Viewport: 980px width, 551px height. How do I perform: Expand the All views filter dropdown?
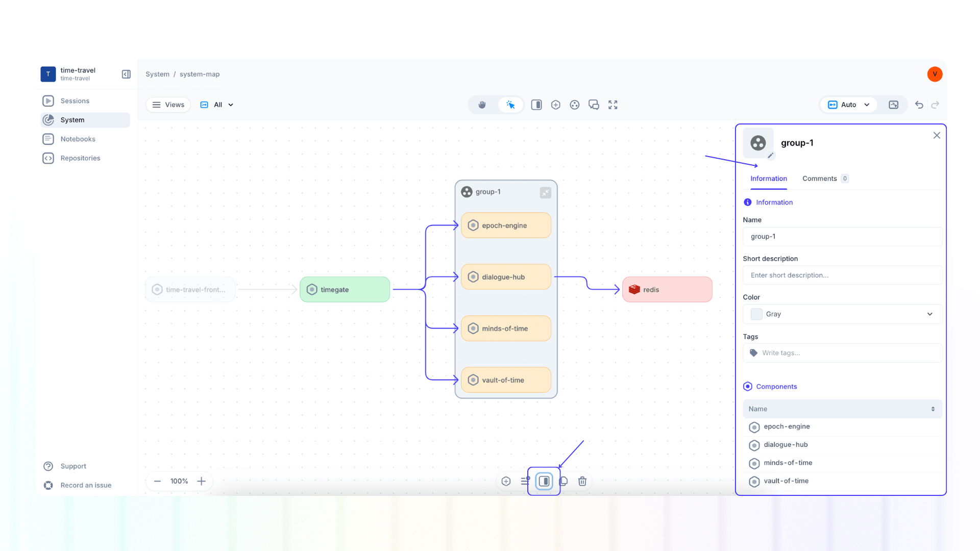click(x=216, y=105)
